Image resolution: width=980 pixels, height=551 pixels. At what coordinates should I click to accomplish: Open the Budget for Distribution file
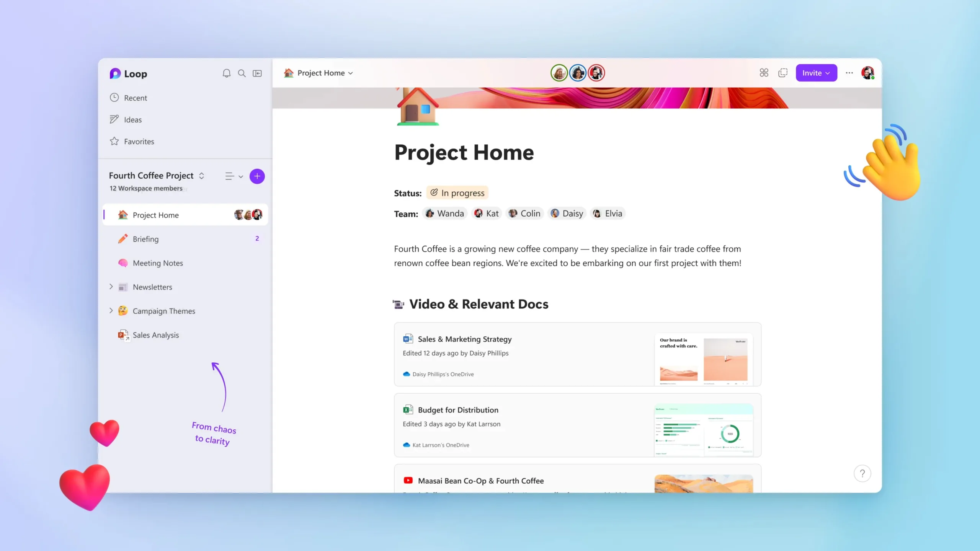[x=458, y=409]
